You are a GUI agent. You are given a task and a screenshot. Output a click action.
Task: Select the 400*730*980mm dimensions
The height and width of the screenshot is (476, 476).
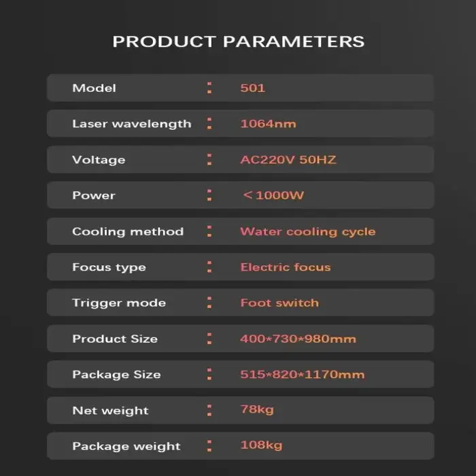tap(298, 339)
